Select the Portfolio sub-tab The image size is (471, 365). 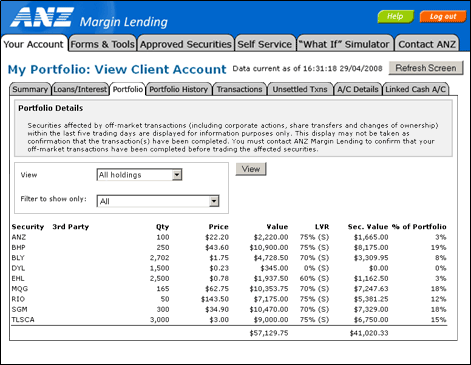(x=128, y=89)
